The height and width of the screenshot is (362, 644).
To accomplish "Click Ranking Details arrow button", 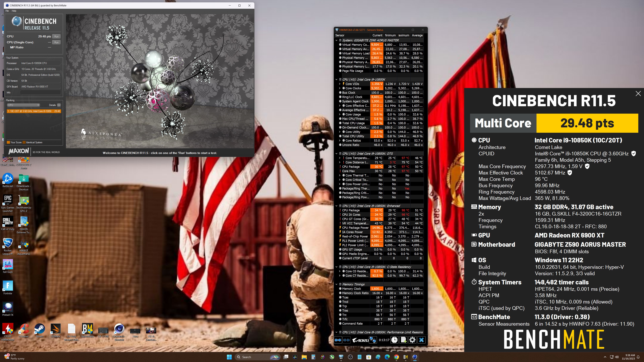I will (59, 105).
